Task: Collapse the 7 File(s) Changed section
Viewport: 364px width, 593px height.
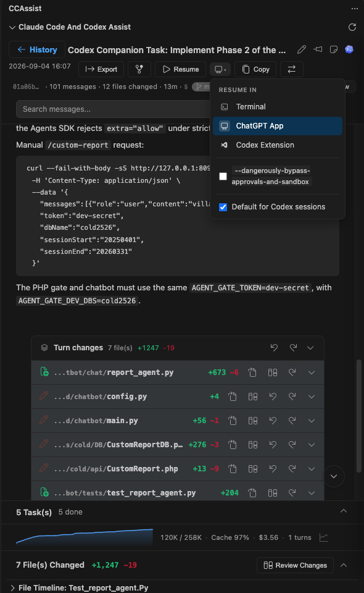Action: (344, 565)
